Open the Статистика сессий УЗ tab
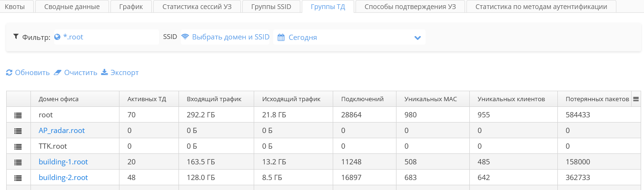644x190 pixels. [197, 7]
